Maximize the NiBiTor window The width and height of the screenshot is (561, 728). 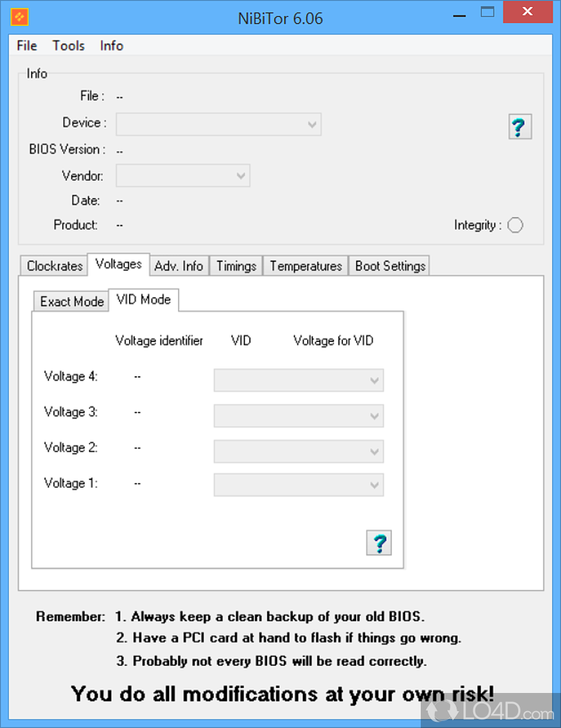487,13
